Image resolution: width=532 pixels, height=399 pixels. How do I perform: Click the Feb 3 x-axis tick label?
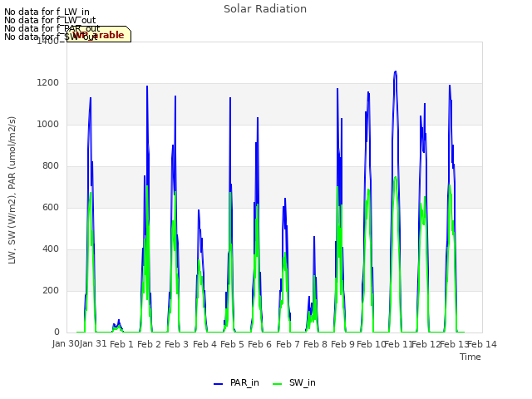pos(177,344)
